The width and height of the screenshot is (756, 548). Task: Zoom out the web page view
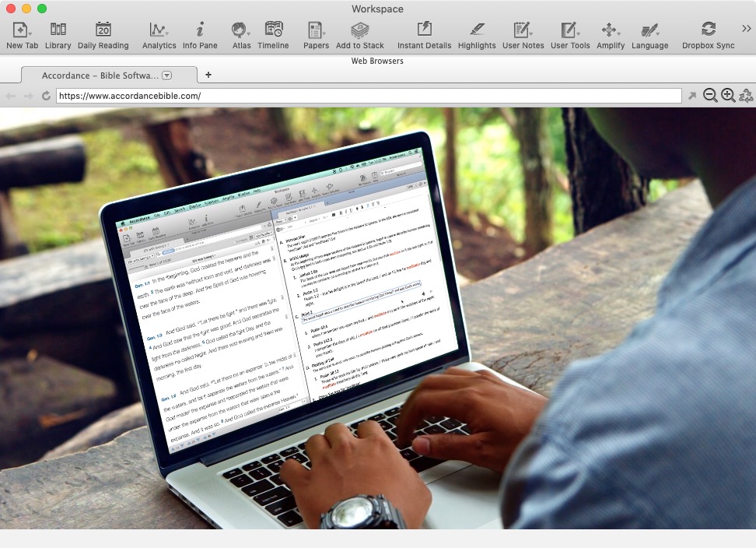pos(710,96)
